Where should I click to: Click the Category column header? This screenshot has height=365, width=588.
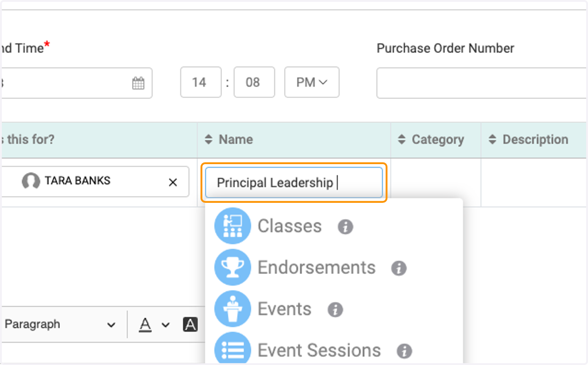coord(436,140)
